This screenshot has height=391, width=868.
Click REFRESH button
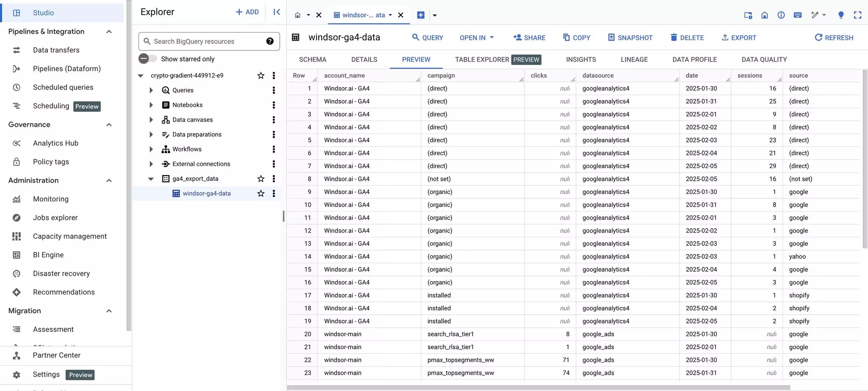(x=834, y=38)
